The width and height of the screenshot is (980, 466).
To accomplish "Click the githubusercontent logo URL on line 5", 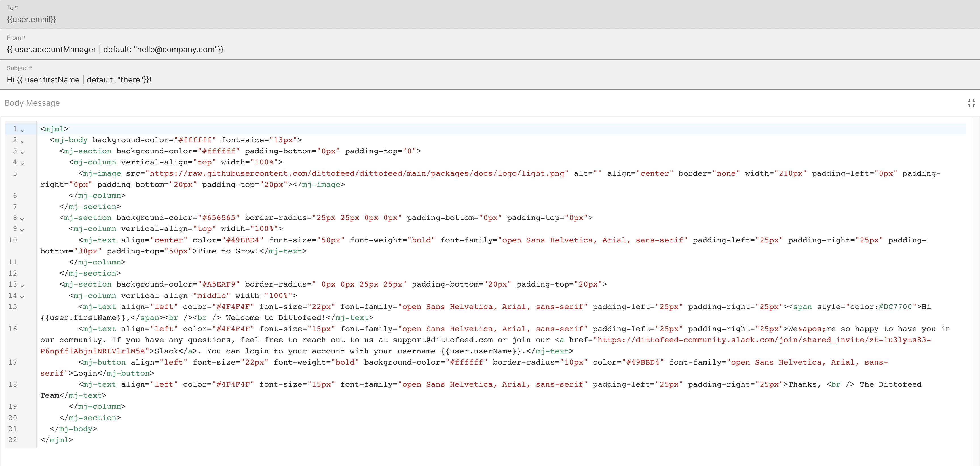I will click(357, 173).
